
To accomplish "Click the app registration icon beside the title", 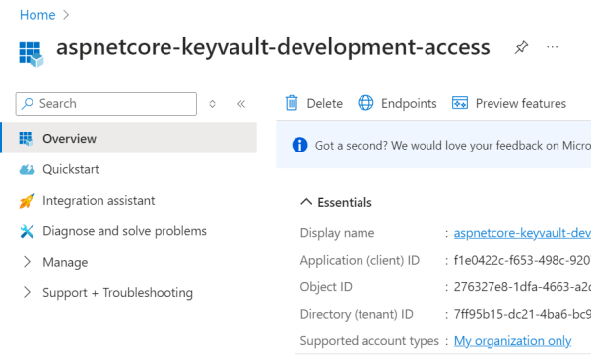I will pyautogui.click(x=32, y=54).
